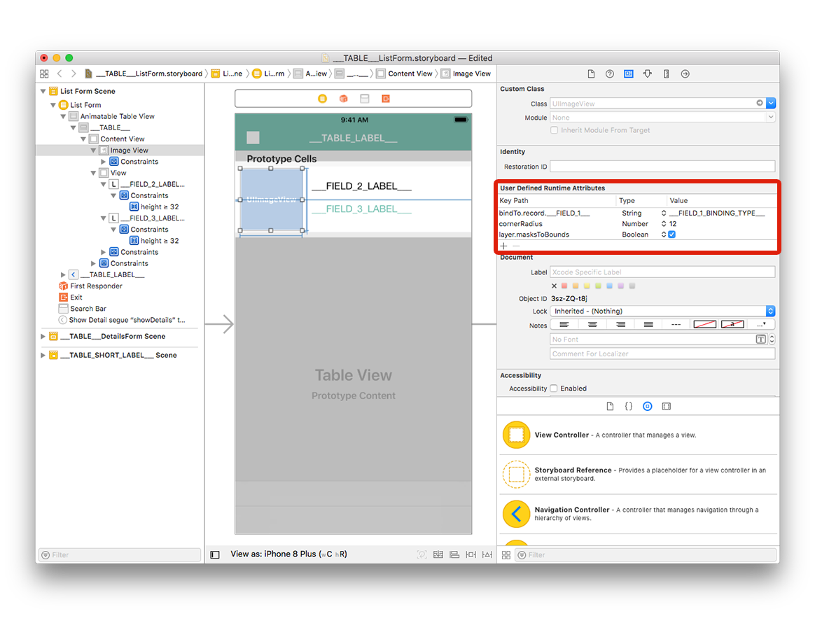The height and width of the screenshot is (644, 815).
Task: Go forward using the right arrow
Action: click(x=74, y=73)
